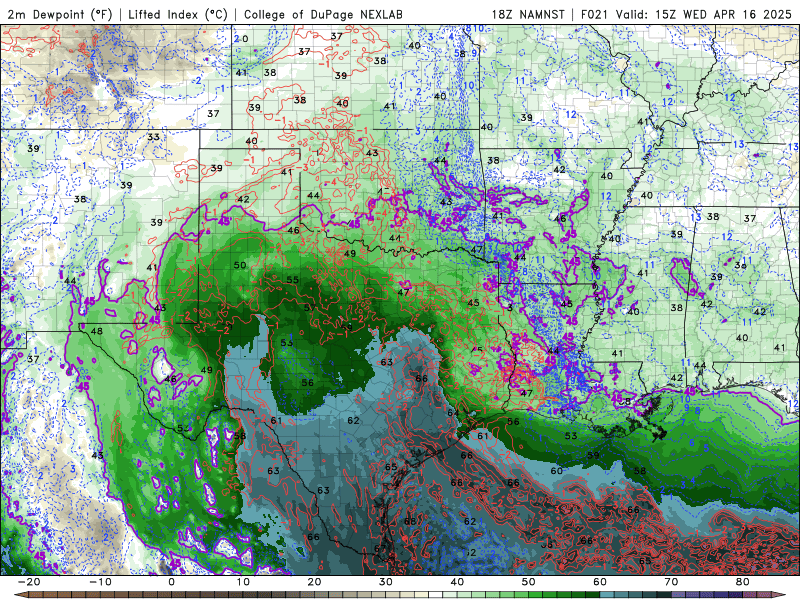The image size is (800, 600).
Task: Click the "2m Dewpoint (°F)" title text
Action: point(59,14)
